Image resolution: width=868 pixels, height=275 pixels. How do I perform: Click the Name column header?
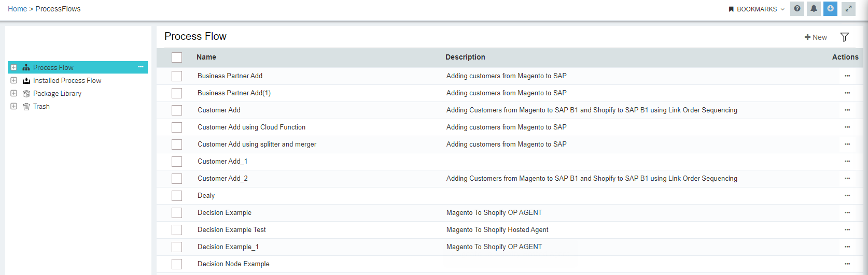point(206,57)
